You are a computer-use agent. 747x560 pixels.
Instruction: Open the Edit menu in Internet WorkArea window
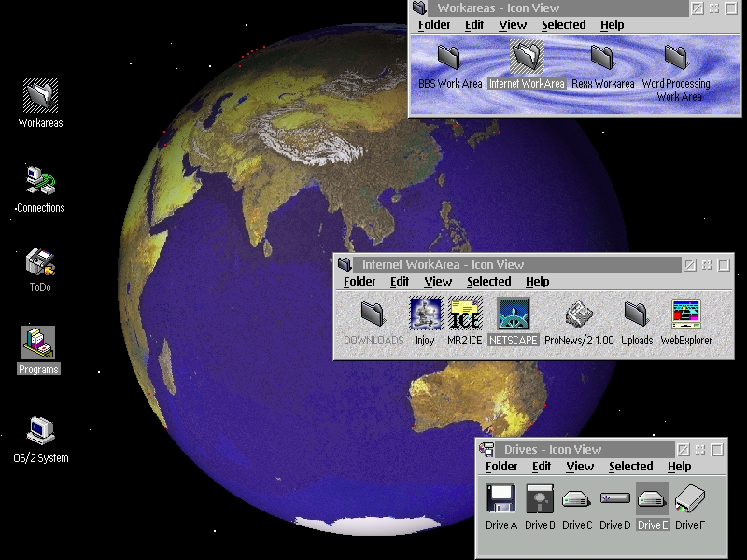400,282
